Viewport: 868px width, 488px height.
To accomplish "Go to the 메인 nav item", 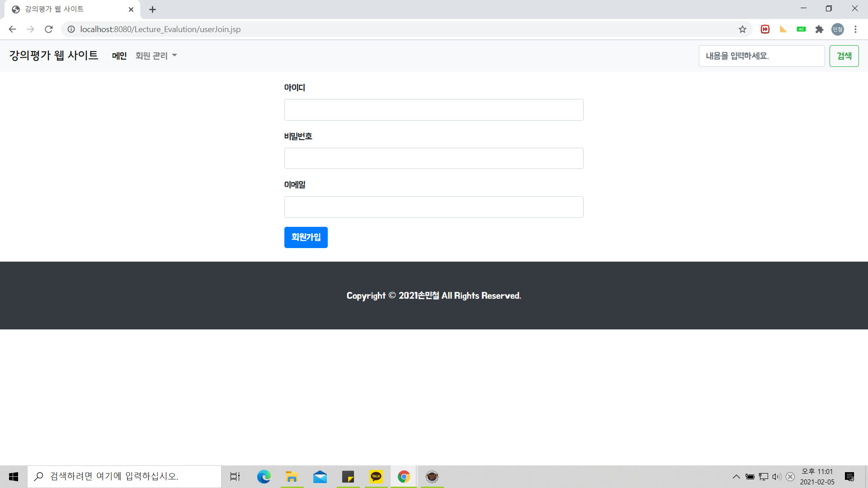I will click(119, 56).
